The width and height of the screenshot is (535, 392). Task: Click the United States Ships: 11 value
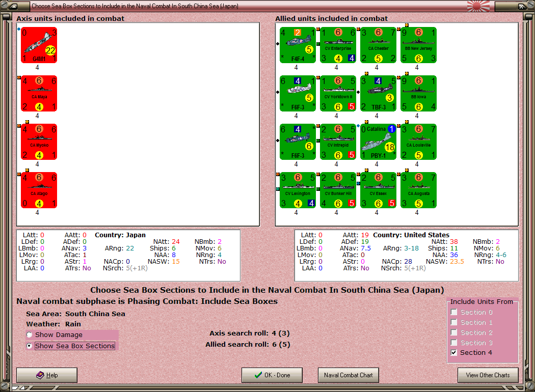pyautogui.click(x=443, y=248)
